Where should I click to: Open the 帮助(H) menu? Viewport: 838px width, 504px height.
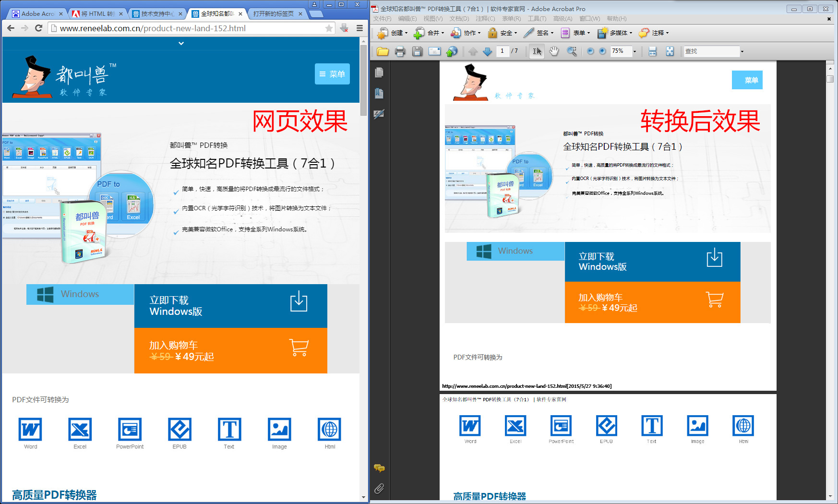click(x=616, y=19)
